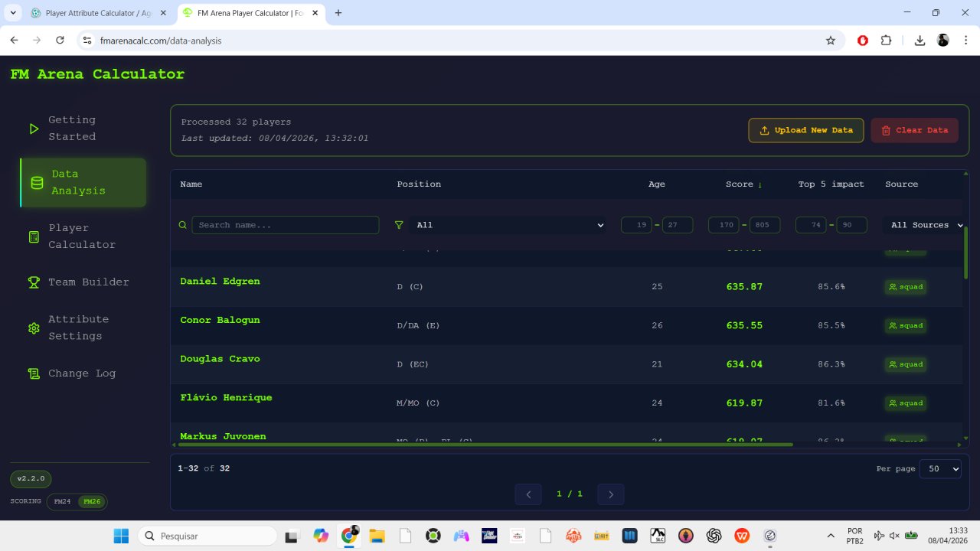Open the browser Downloads icon
This screenshot has height=551, width=980.
point(920,41)
